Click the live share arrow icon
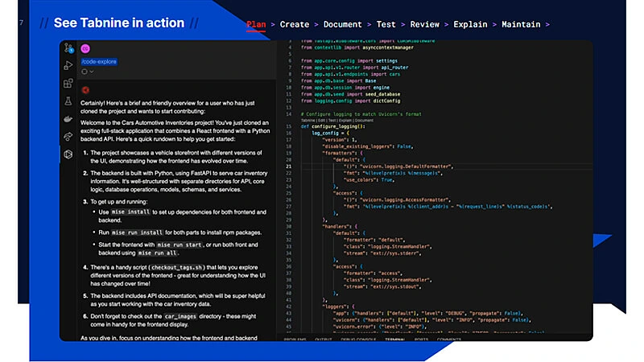 68,135
